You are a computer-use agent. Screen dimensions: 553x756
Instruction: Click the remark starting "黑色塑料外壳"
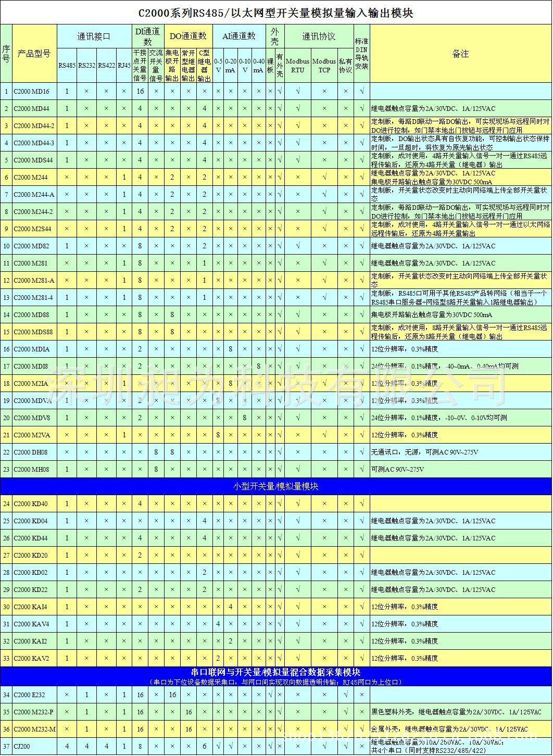coord(456,712)
